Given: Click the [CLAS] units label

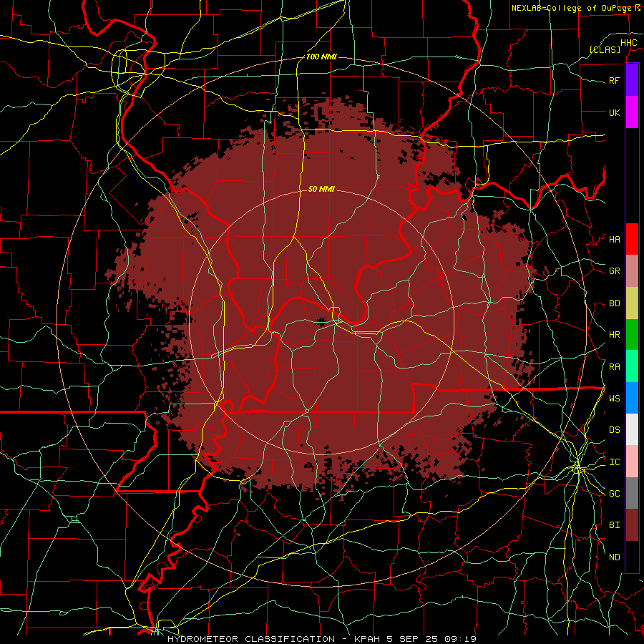Looking at the screenshot, I should pos(605,49).
